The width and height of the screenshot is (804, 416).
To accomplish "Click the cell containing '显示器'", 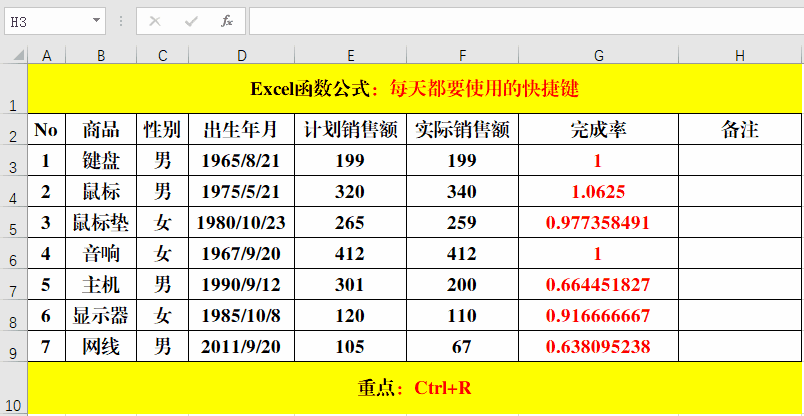I will click(101, 315).
